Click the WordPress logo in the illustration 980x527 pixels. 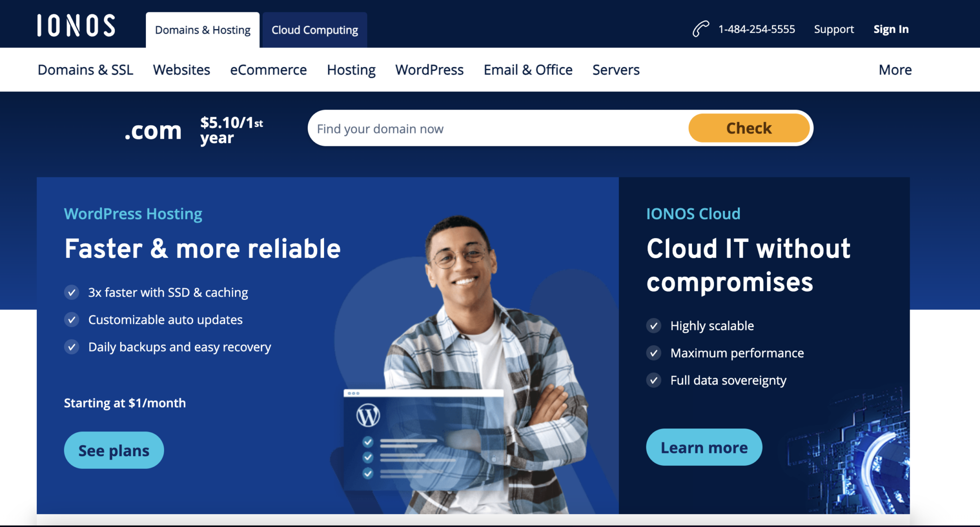[367, 416]
